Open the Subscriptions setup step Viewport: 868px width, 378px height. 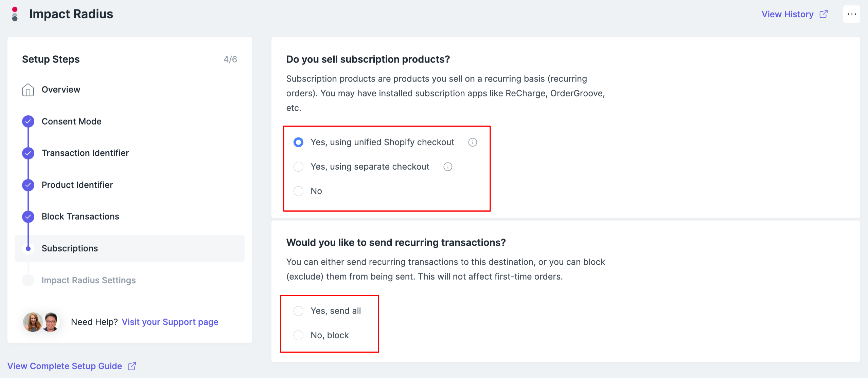(x=70, y=248)
